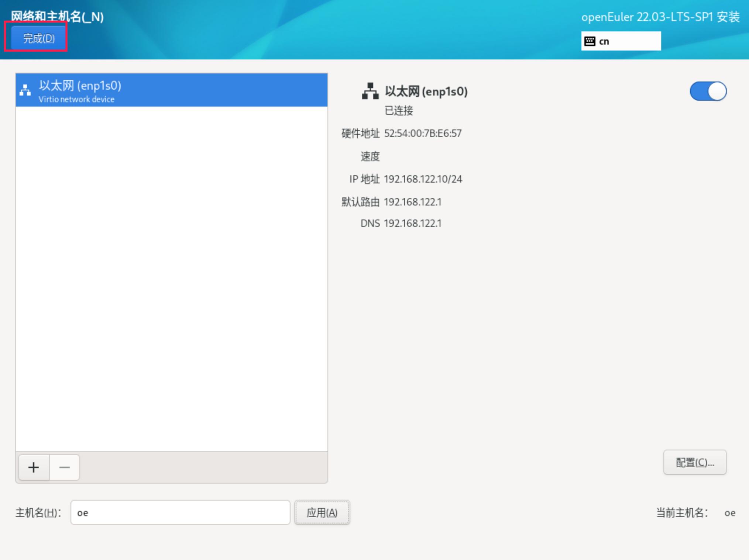Click the hardware address 52:54:00:7B:E6:57

423,133
